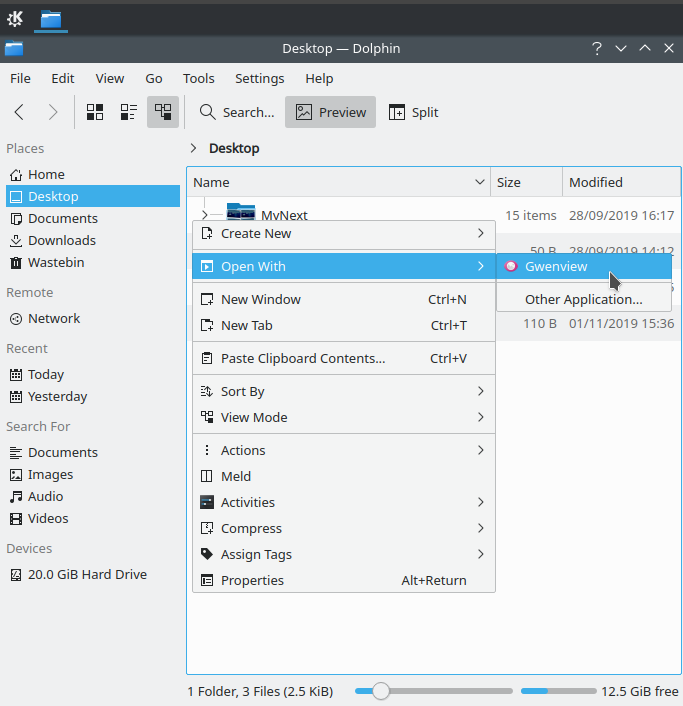683x706 pixels.
Task: Expand the MyNext folder tree arrow
Action: tap(204, 215)
